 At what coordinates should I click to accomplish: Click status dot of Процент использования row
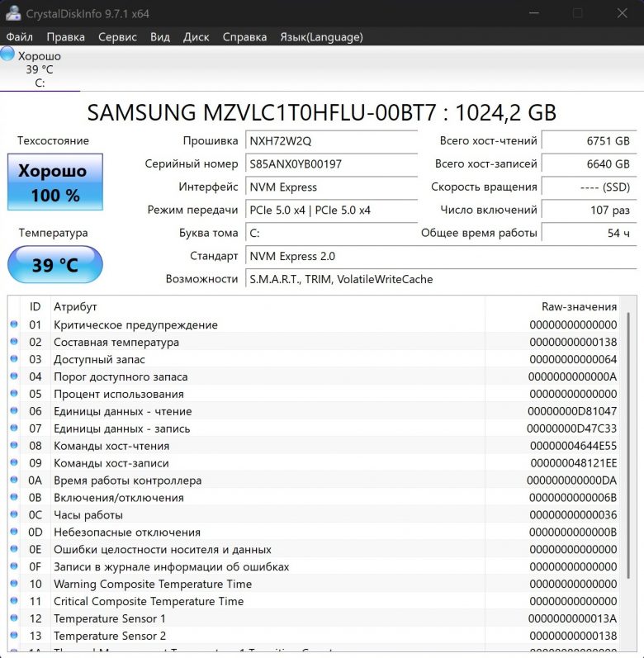(x=14, y=393)
